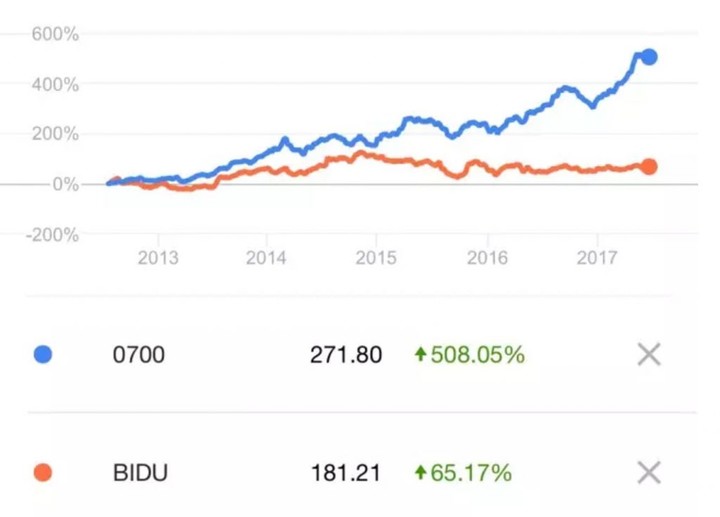Click the 181.21 price value

tap(346, 473)
